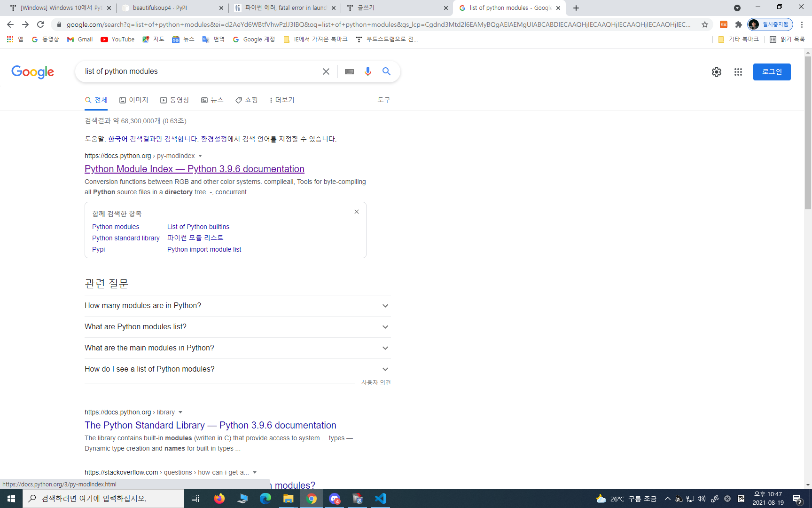812x508 pixels.
Task: Bookmark this page with the star icon
Action: point(704,24)
